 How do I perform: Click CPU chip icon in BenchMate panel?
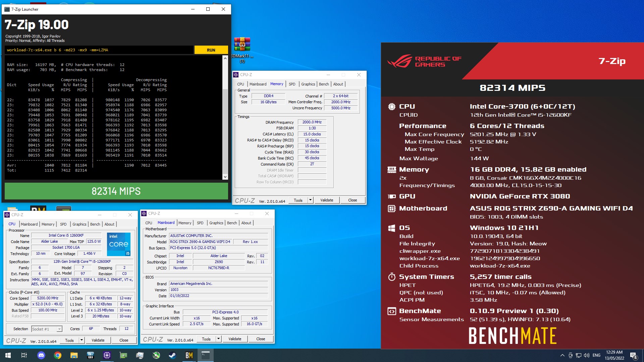point(391,107)
